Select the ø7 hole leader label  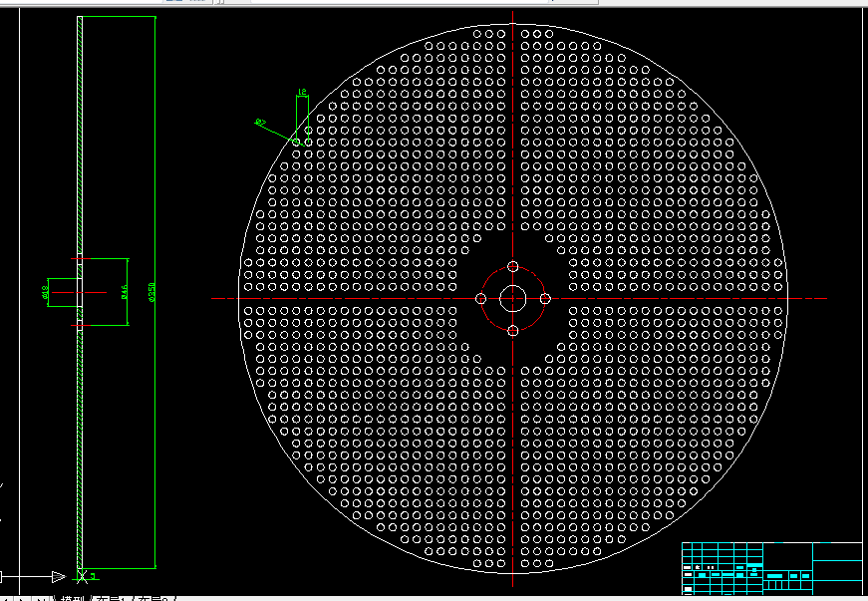point(260,122)
